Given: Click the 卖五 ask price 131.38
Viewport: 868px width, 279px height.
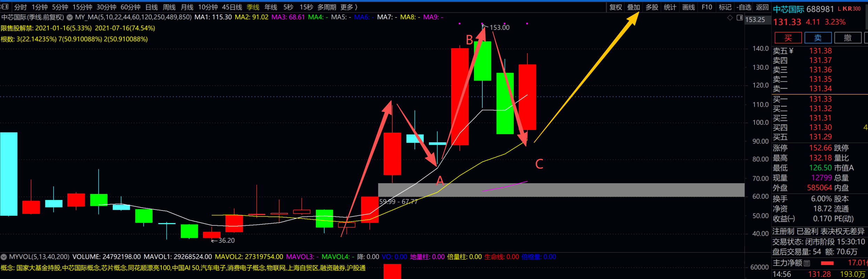Looking at the screenshot, I should pos(821,51).
